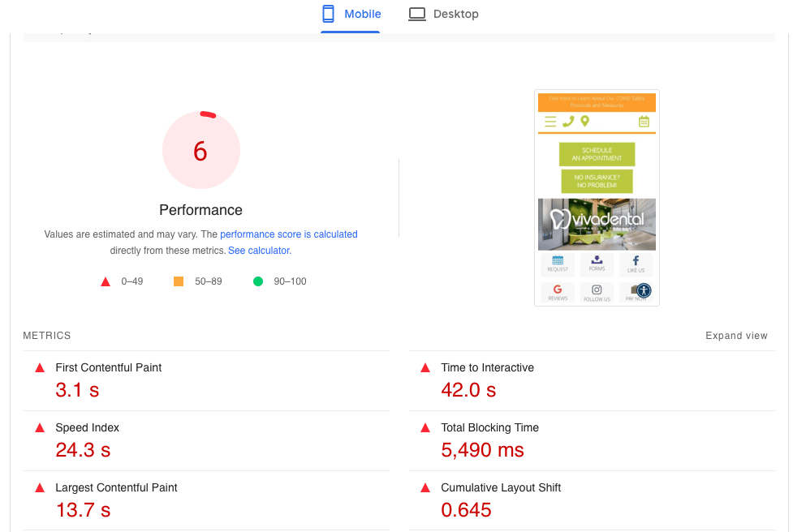Click the desktop monitor icon in the tab bar
This screenshot has height=532, width=793.
417,14
